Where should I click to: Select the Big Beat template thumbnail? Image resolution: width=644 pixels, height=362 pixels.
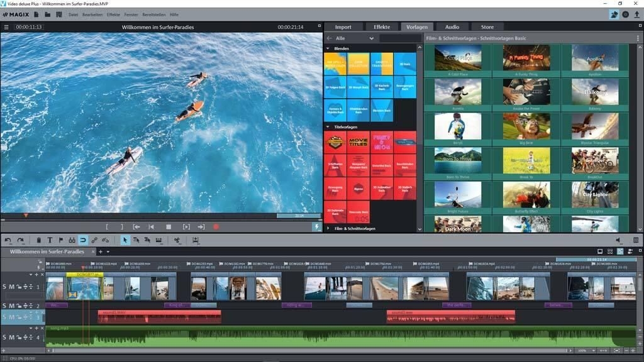tap(526, 127)
